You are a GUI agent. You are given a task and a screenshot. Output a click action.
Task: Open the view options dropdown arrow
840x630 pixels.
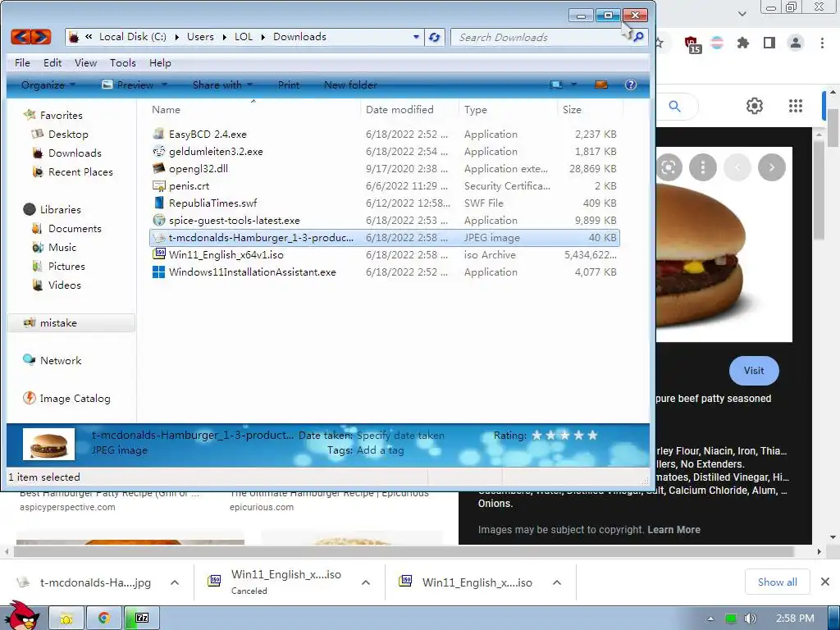[x=573, y=84]
